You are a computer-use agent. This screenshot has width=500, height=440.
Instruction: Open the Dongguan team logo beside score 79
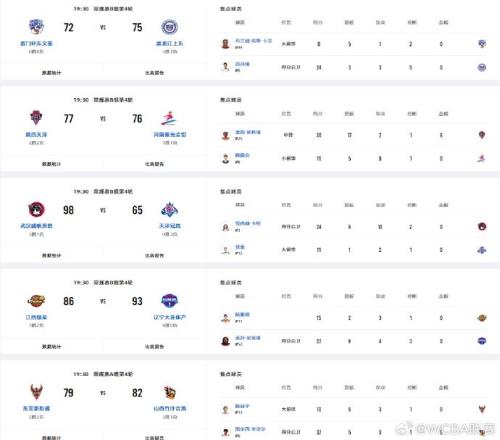click(x=36, y=392)
